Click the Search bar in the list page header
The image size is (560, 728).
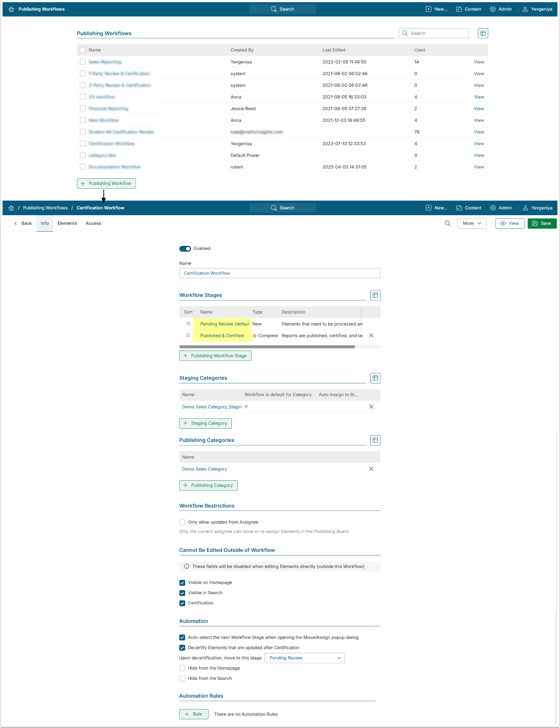click(283, 9)
